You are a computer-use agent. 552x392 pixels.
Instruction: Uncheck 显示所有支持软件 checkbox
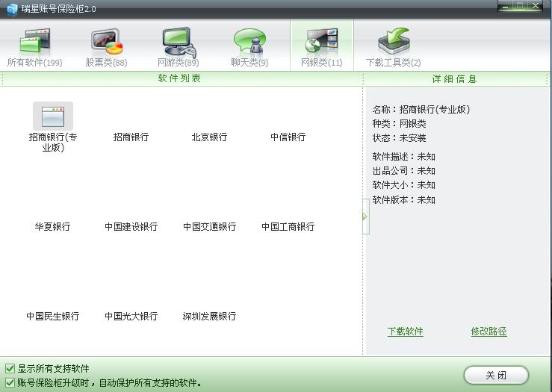[10, 368]
